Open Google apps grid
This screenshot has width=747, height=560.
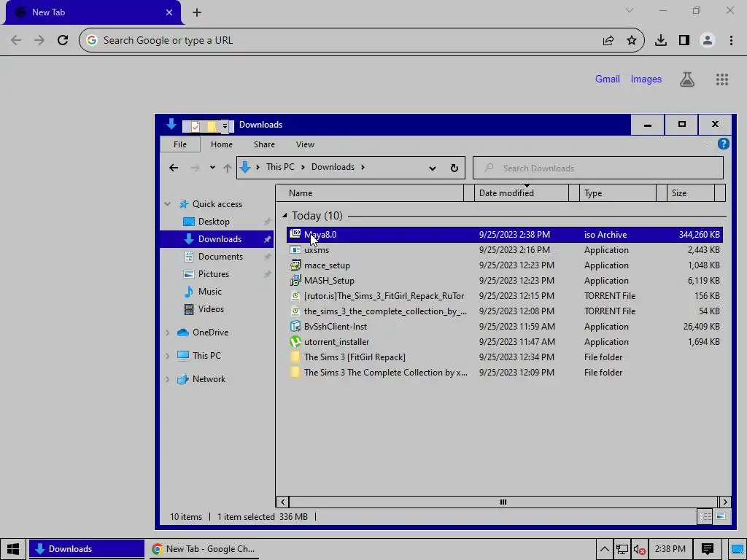pyautogui.click(x=721, y=79)
